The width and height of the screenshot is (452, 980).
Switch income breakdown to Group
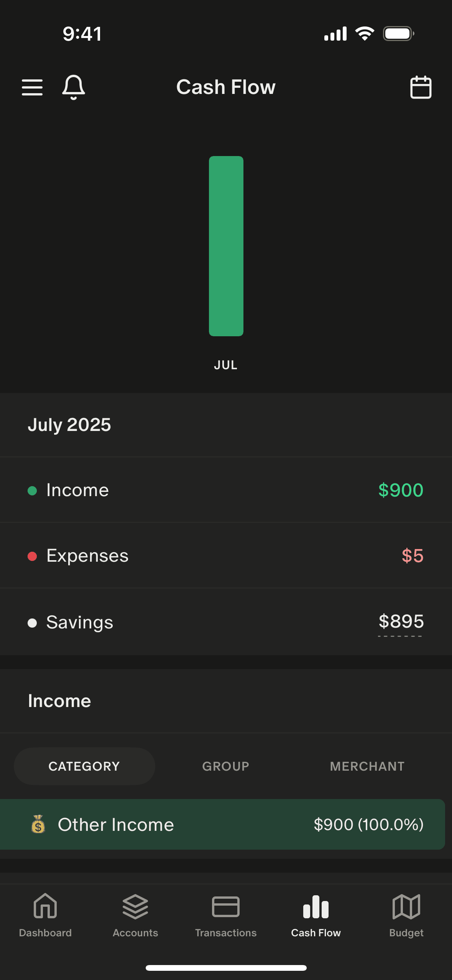[226, 766]
